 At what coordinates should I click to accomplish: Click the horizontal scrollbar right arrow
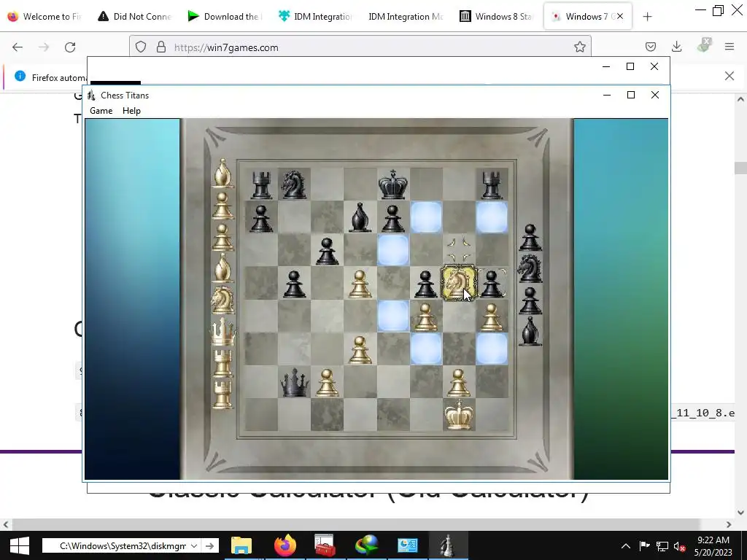coord(729,524)
